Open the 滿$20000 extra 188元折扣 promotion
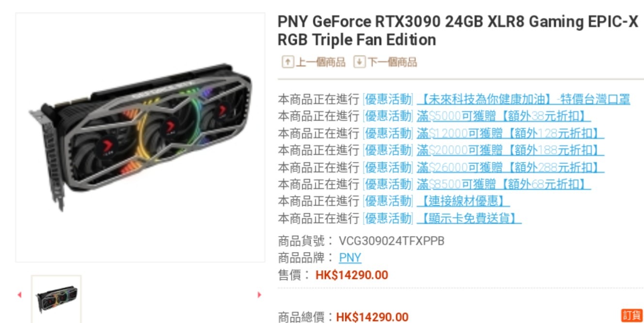 (510, 150)
